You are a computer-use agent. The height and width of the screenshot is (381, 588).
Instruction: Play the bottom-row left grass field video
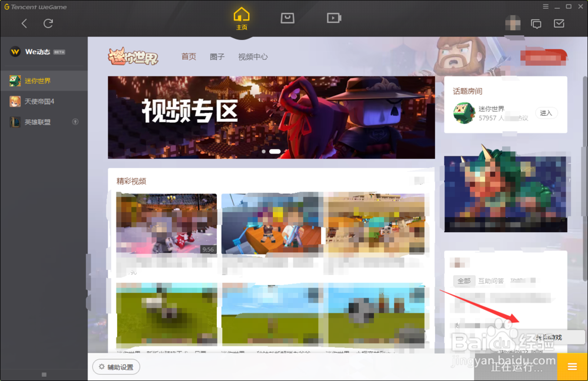166,314
